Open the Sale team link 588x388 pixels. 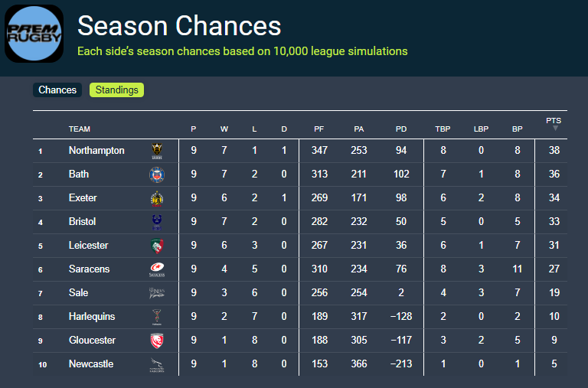78,293
